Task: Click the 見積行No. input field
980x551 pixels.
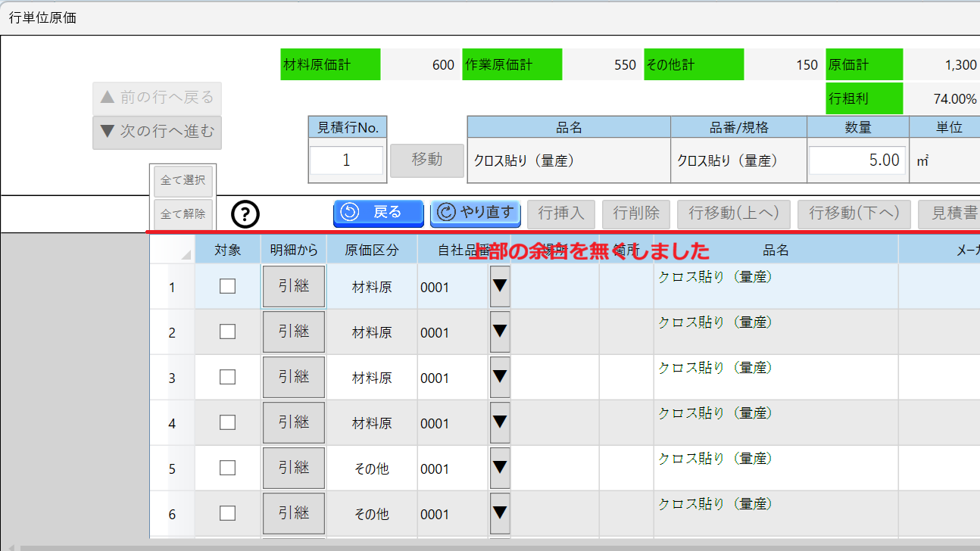Action: pos(347,160)
